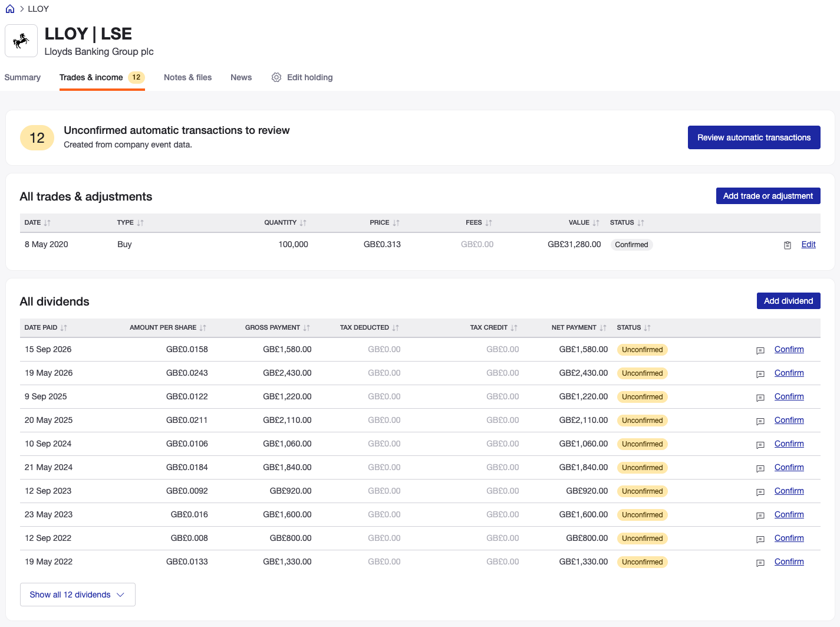The height and width of the screenshot is (627, 840).
Task: Open comment icon for 19 May 2026 dividend
Action: (760, 374)
